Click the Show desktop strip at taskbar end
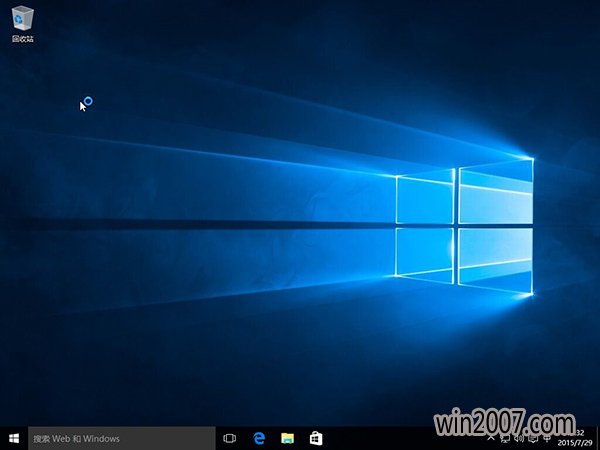This screenshot has width=600, height=450. point(597,439)
